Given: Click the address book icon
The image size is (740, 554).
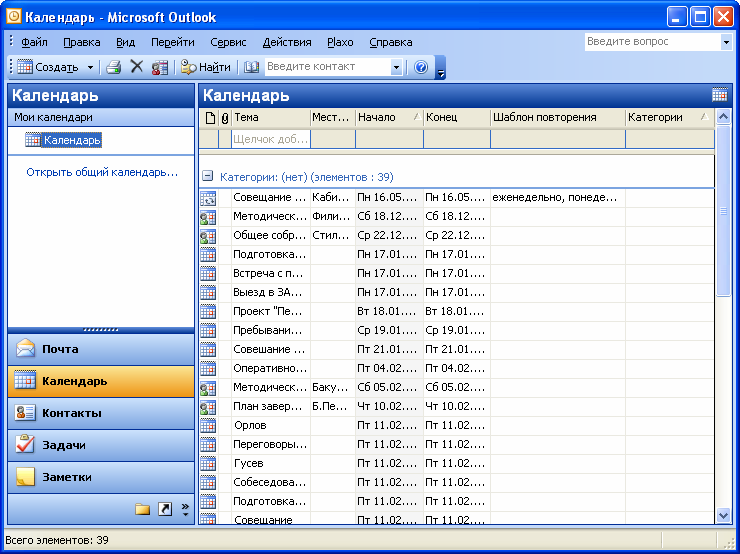Looking at the screenshot, I should [x=251, y=67].
